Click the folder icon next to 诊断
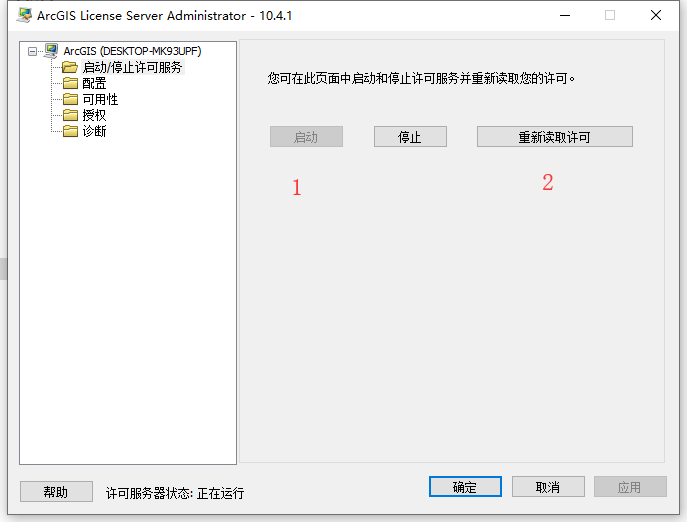Image resolution: width=687 pixels, height=522 pixels. 70,131
